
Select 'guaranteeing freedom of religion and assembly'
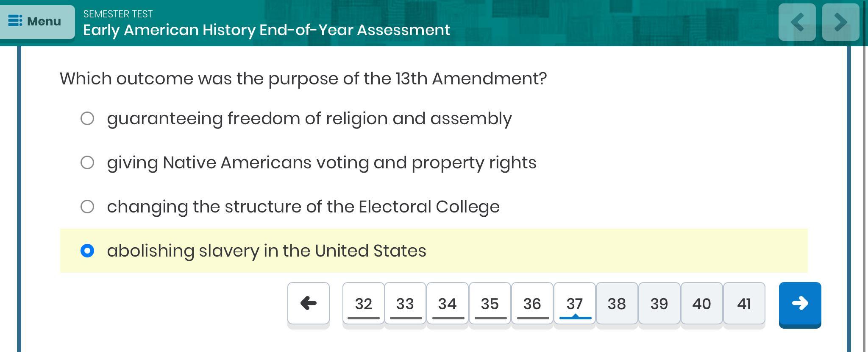coord(87,118)
